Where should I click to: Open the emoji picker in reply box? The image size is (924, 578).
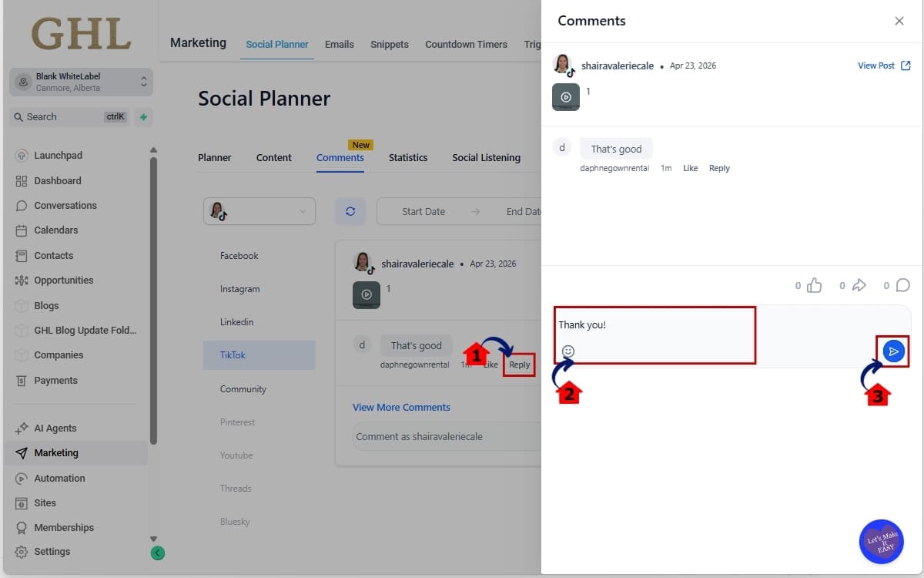point(568,351)
